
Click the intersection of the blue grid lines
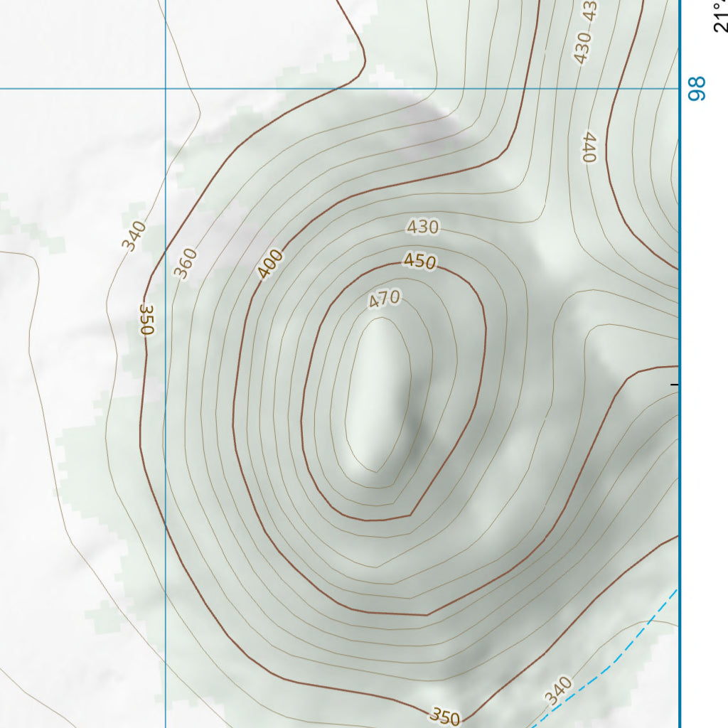click(x=166, y=89)
